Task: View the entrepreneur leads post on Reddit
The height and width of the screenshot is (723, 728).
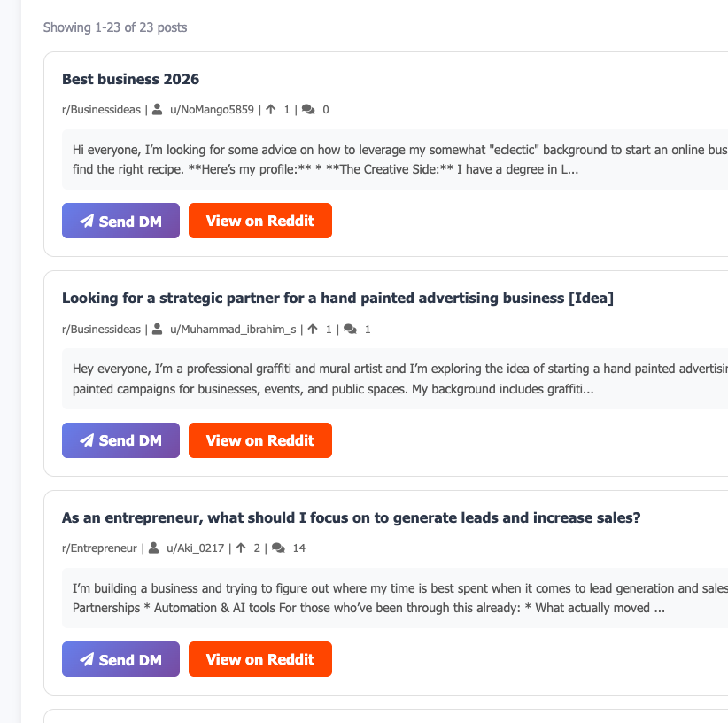Action: pos(259,659)
